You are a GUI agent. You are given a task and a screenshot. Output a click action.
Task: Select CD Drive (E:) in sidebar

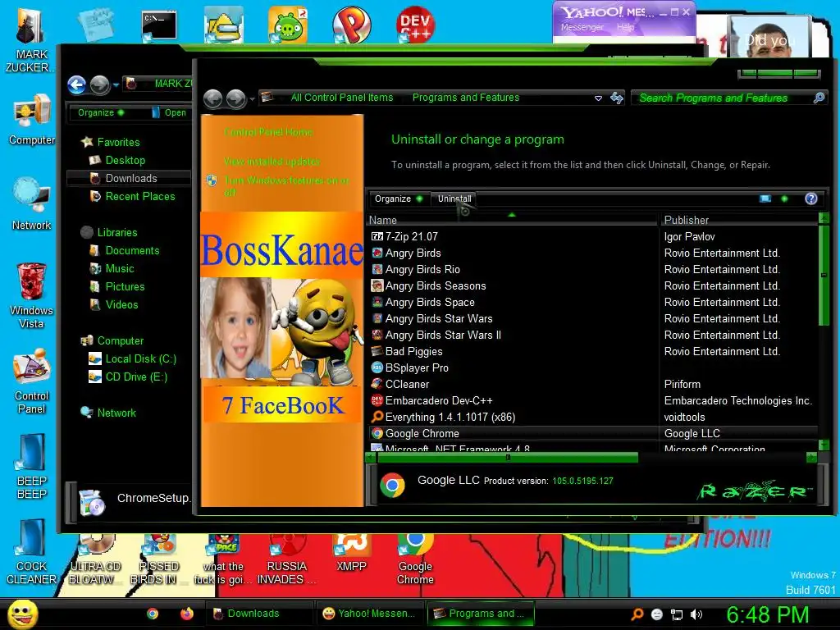[x=136, y=377]
